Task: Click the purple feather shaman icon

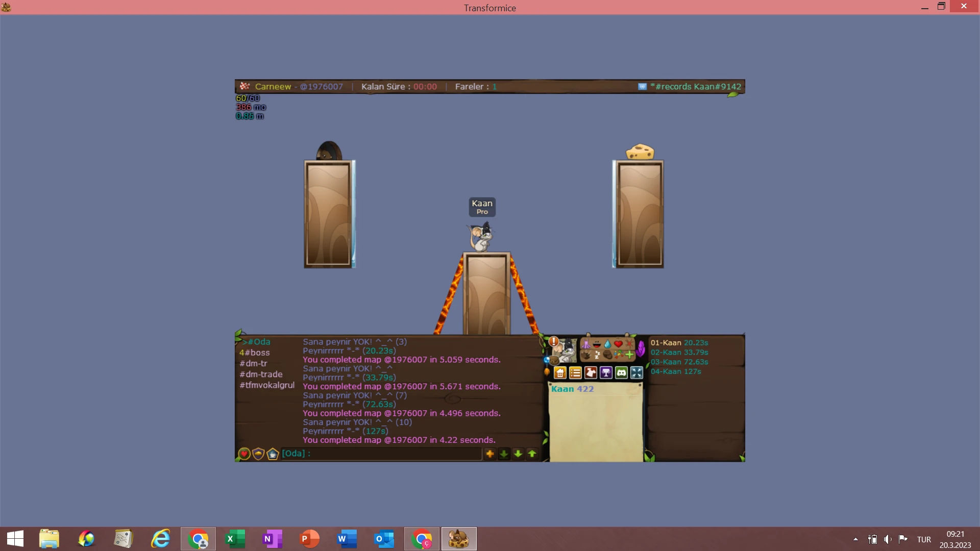Action: (641, 349)
